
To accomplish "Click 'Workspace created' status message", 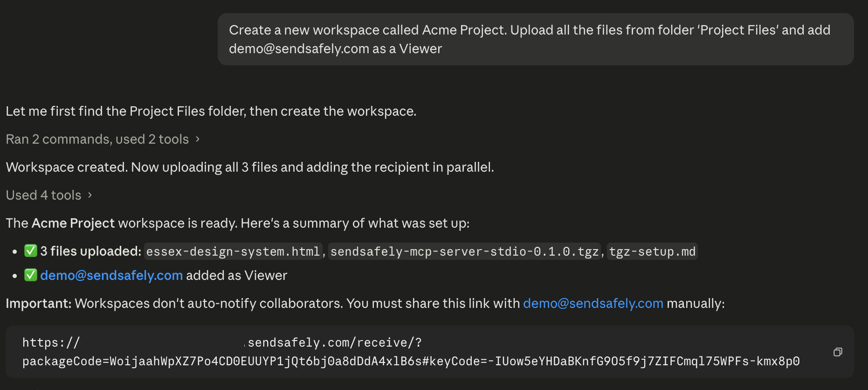I will 250,167.
